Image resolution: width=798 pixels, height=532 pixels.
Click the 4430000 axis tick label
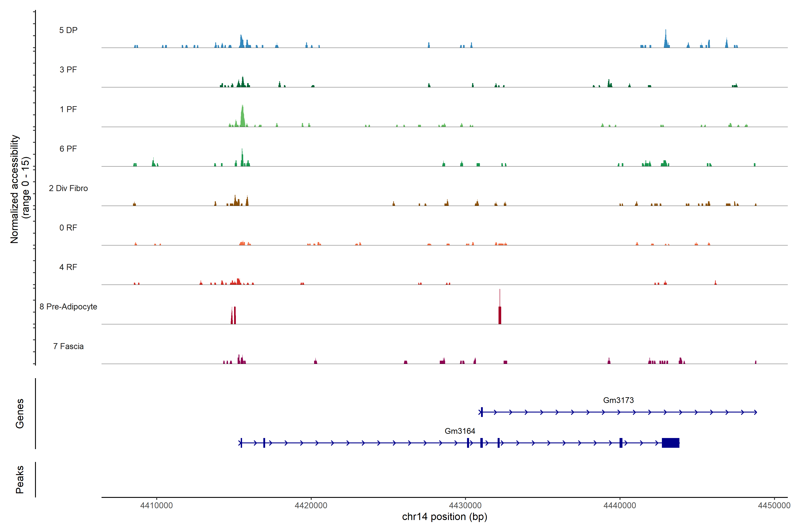point(465,505)
